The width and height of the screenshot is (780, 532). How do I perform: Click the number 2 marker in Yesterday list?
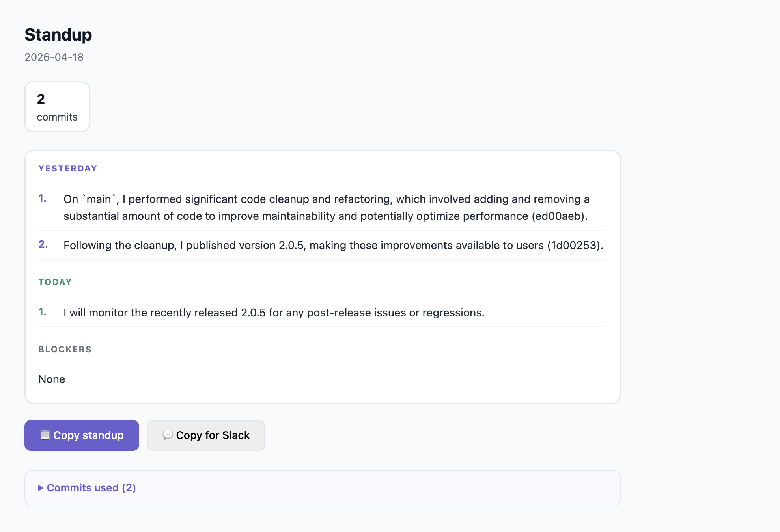coord(43,245)
